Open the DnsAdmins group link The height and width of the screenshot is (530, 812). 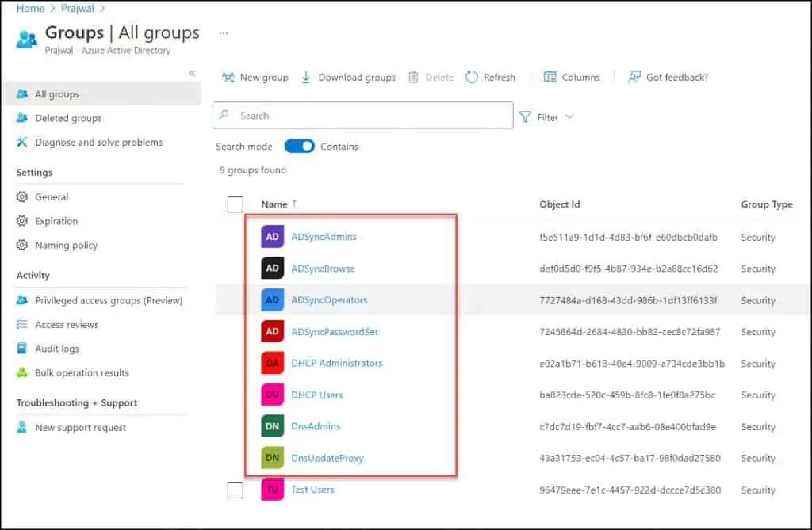tap(316, 426)
